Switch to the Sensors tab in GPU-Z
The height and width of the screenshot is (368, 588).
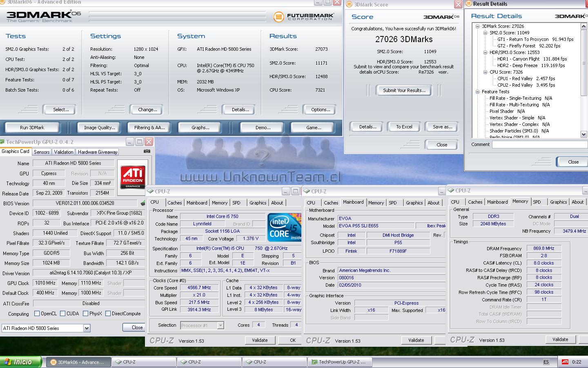tap(42, 152)
